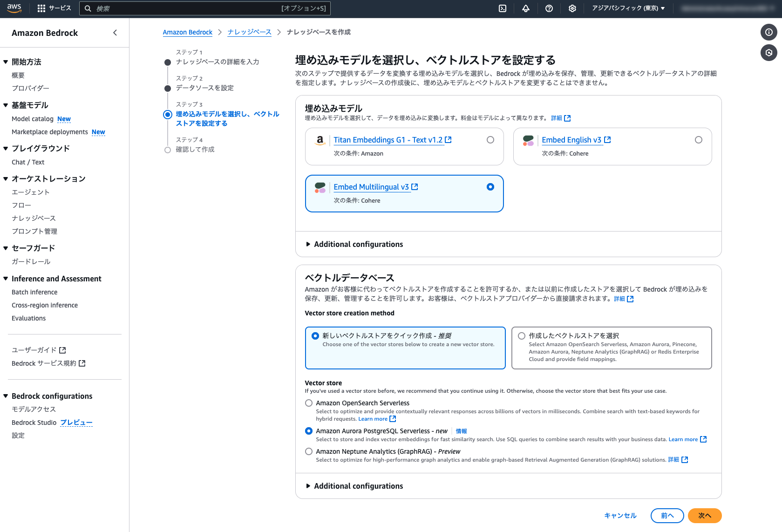Viewport: 782px width, 532px height.
Task: Open モデルアクセス in sidebar
Action: coord(34,409)
